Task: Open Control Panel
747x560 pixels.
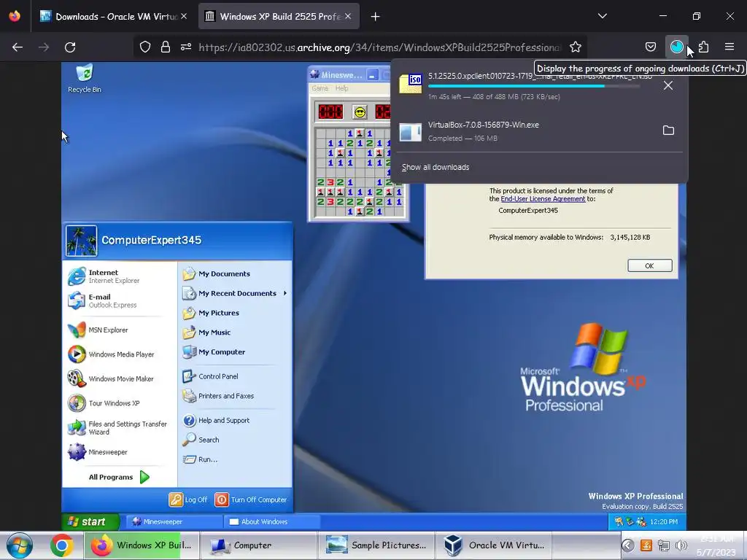Action: 210,376
